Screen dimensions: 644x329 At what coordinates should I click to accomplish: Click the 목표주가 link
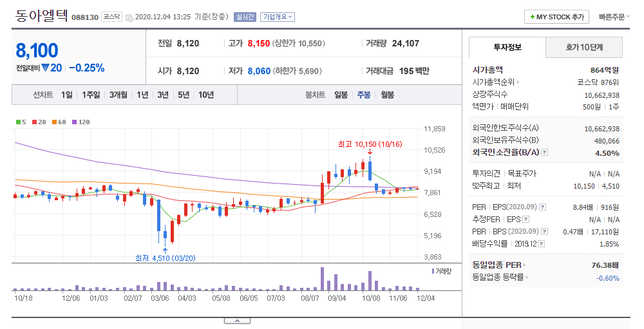pyautogui.click(x=522, y=174)
